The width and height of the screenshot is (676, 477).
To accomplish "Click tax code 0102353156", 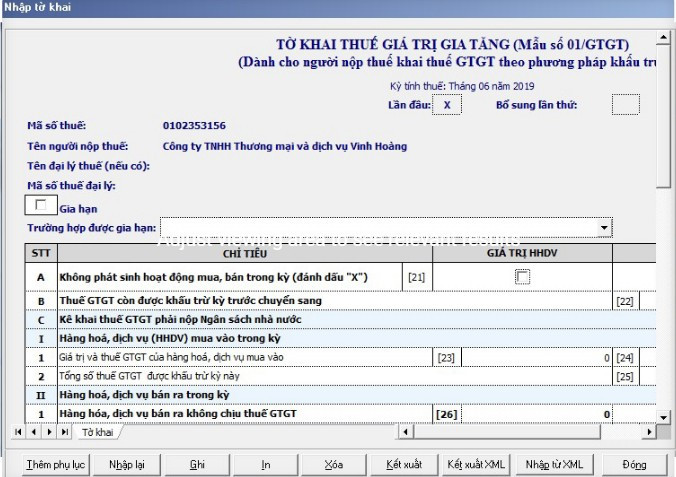I will (194, 126).
